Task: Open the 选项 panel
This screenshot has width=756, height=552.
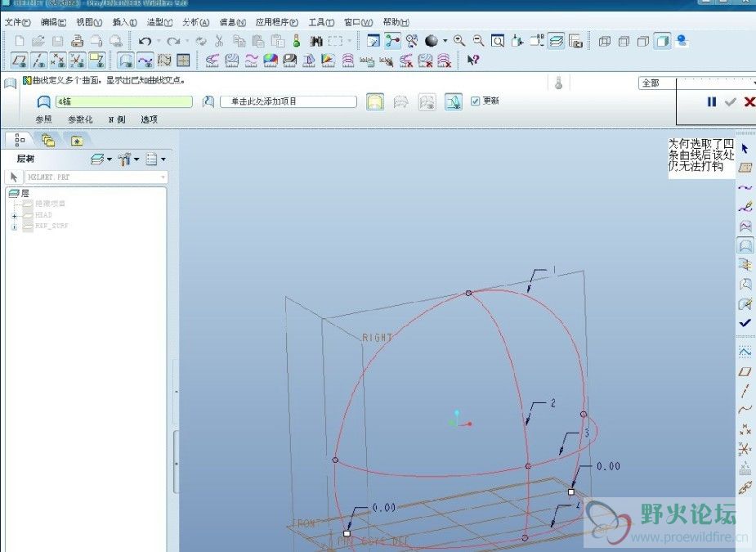Action: point(149,119)
